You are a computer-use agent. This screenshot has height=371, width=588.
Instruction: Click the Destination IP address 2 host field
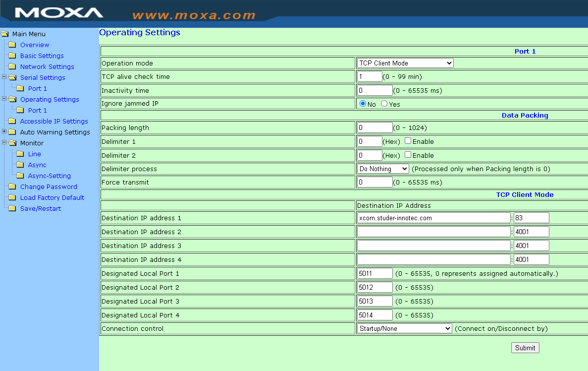[x=433, y=232]
